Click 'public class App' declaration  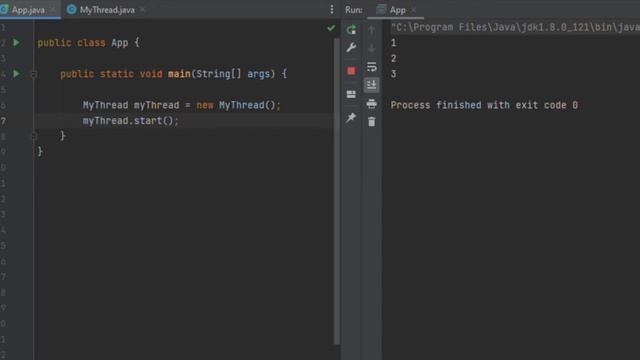tap(83, 43)
